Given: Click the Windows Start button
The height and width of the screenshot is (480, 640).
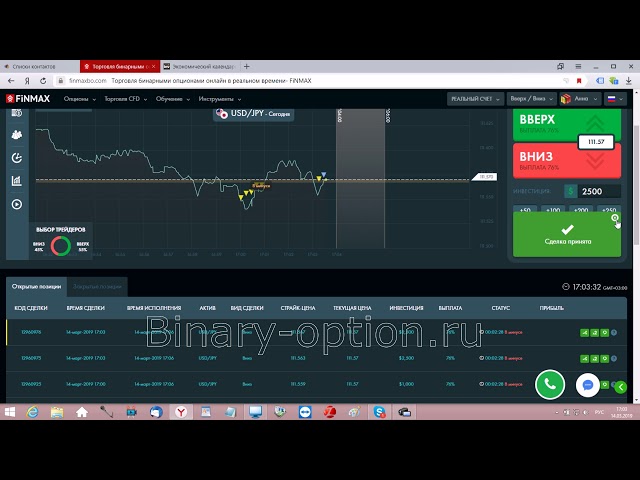Looking at the screenshot, I should point(10,411).
